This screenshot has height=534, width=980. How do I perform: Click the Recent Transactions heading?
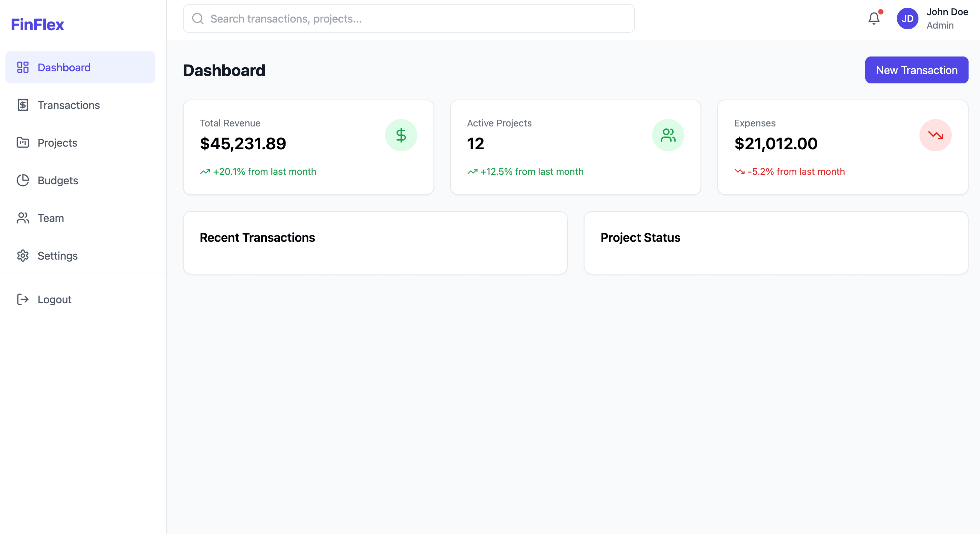coord(257,237)
